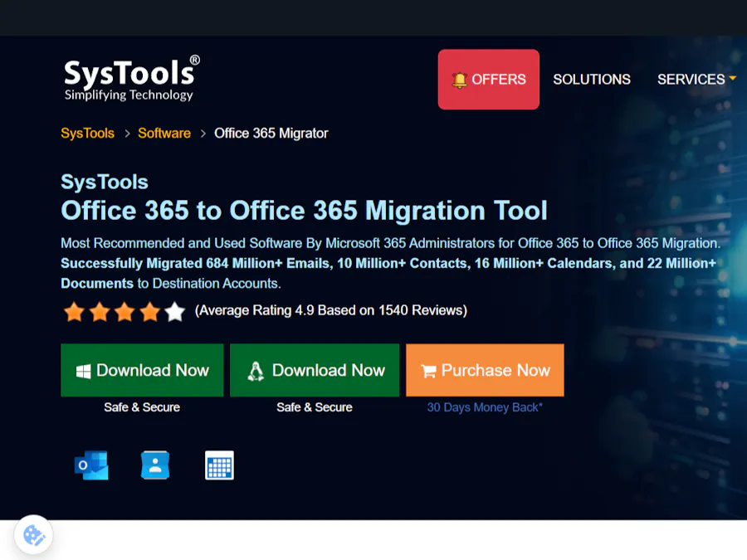Click the calendar migration icon
The height and width of the screenshot is (560, 747).
point(219,465)
